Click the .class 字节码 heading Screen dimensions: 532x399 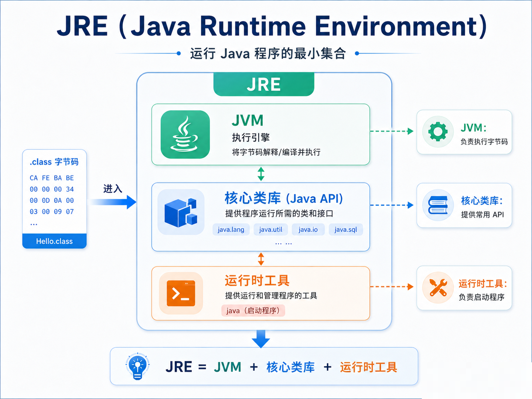(54, 162)
